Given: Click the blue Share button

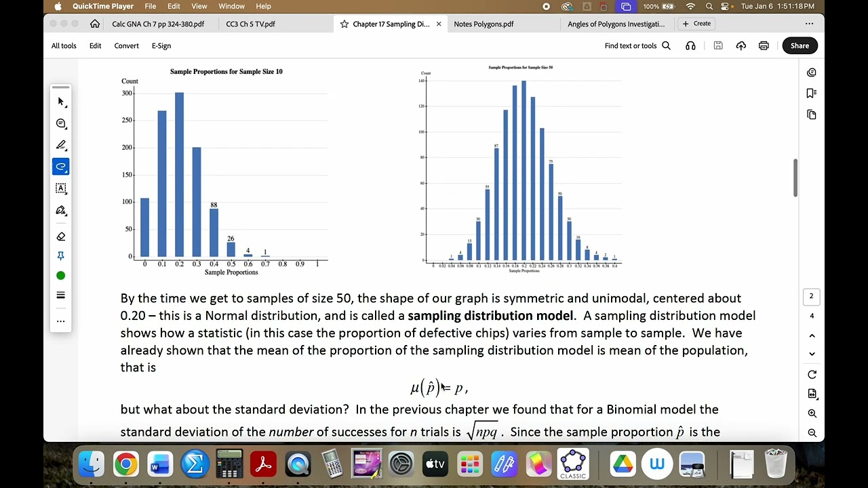Looking at the screenshot, I should pyautogui.click(x=800, y=45).
